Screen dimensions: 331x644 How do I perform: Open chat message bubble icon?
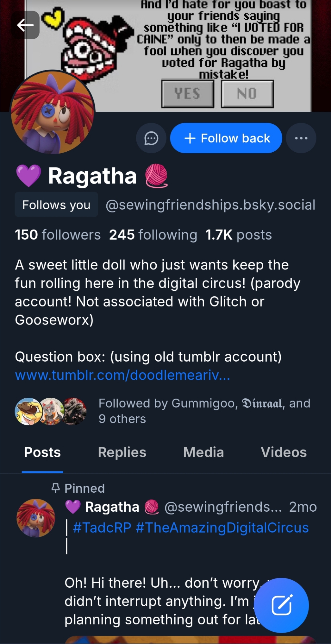pos(151,138)
